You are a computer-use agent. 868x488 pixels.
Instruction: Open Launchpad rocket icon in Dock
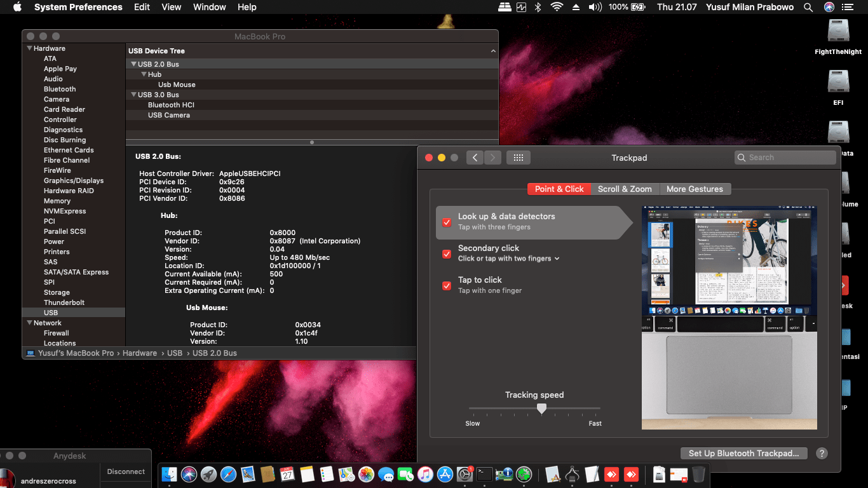tap(208, 474)
